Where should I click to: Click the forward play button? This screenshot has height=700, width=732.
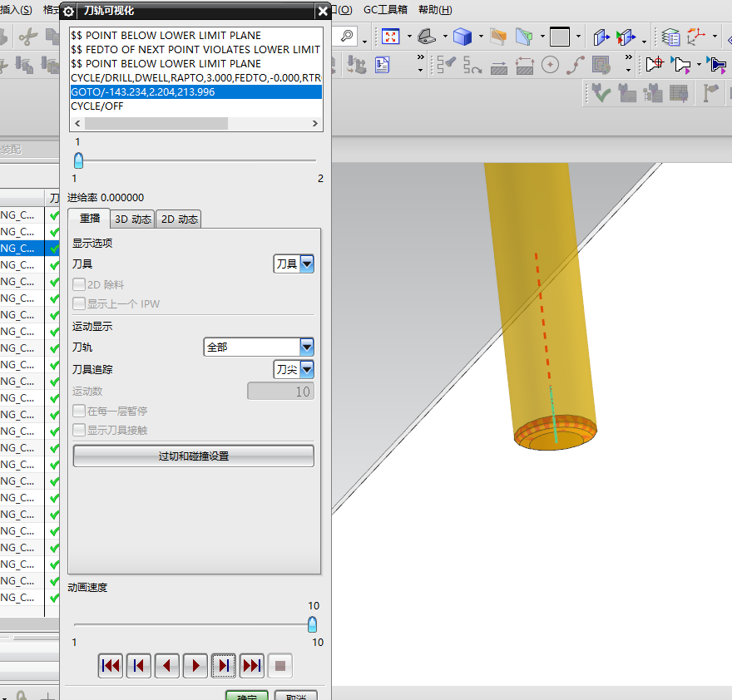[195, 665]
